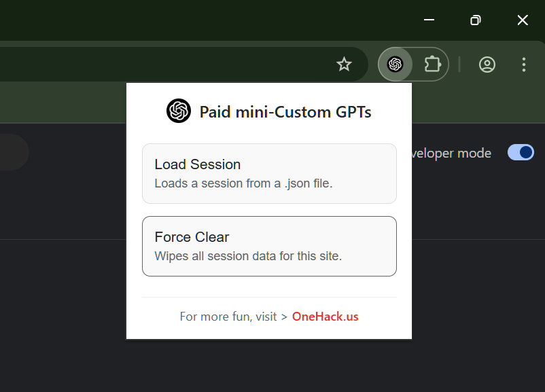Disable the Developer mode toggle
This screenshot has width=545, height=392.
pos(521,153)
